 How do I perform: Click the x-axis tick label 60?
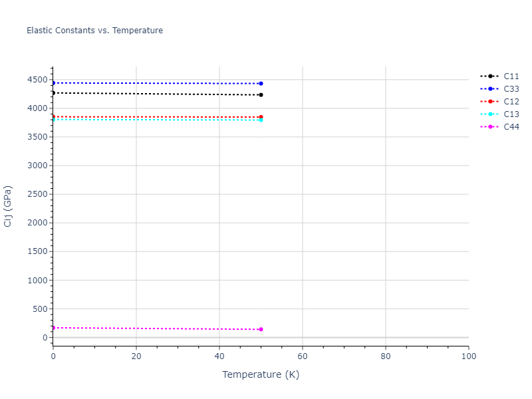coord(303,356)
